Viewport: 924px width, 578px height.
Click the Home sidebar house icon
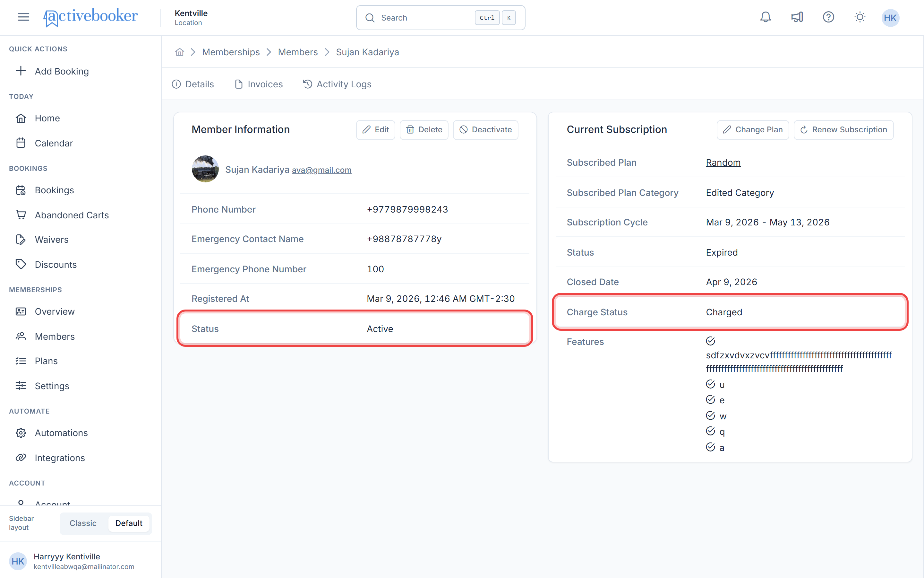(21, 118)
